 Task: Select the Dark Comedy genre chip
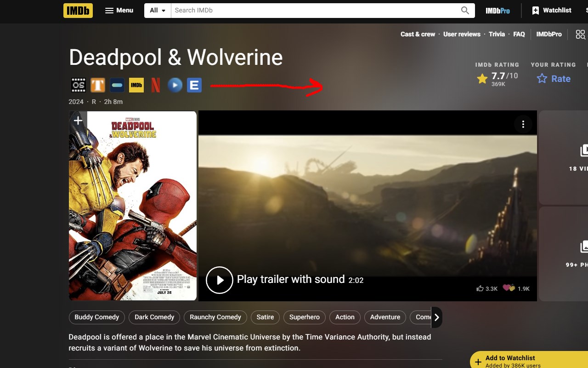pos(154,317)
